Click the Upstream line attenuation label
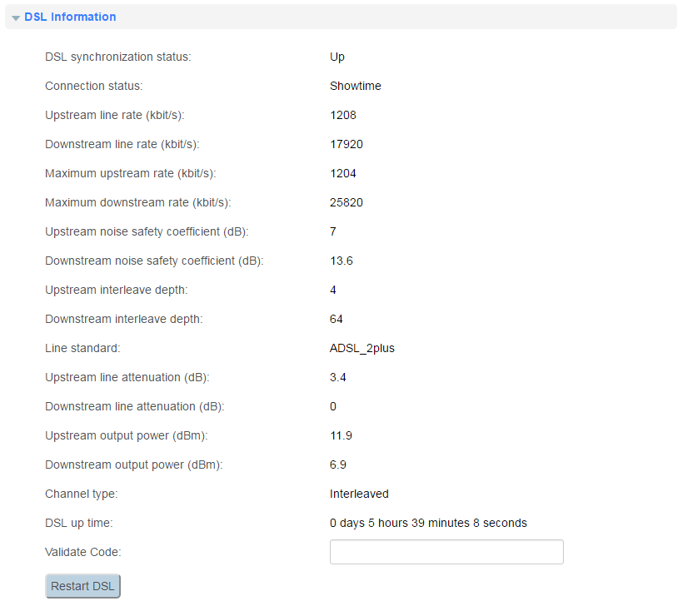This screenshot has height=616, width=688. (x=127, y=377)
